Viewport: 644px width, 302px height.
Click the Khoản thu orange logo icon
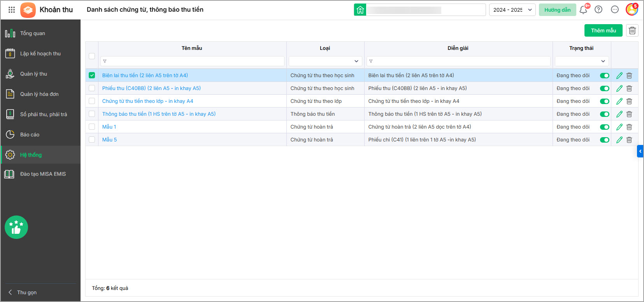[28, 10]
